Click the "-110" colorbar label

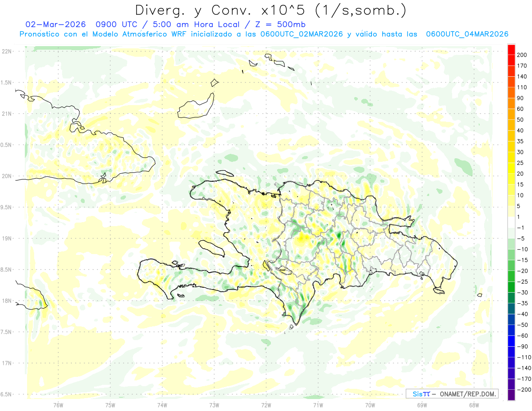(524, 357)
